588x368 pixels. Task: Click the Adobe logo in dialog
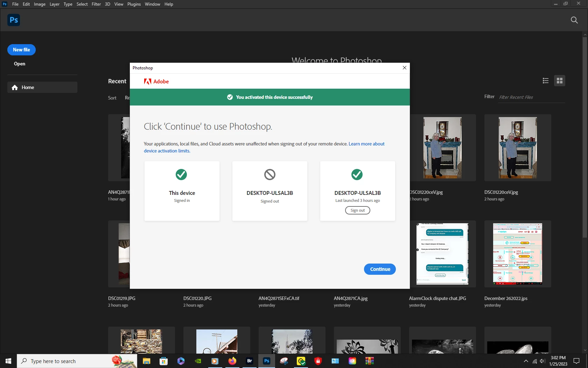156,81
